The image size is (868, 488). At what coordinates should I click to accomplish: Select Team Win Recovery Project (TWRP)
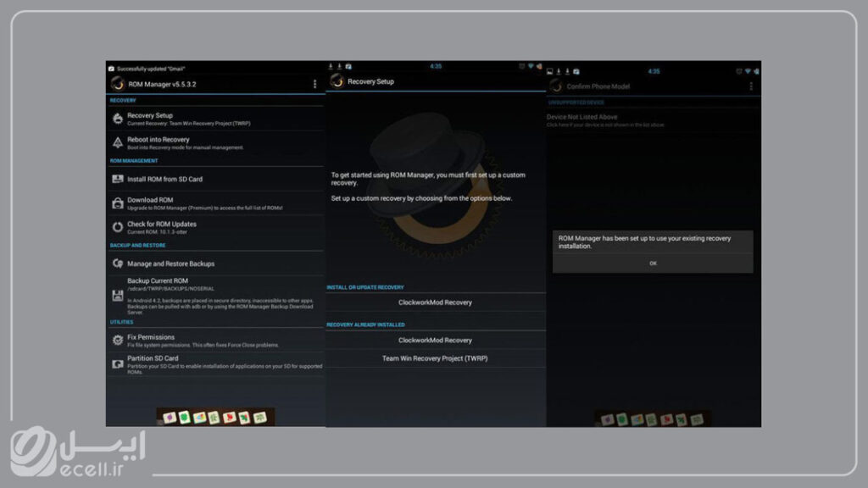[x=435, y=358]
